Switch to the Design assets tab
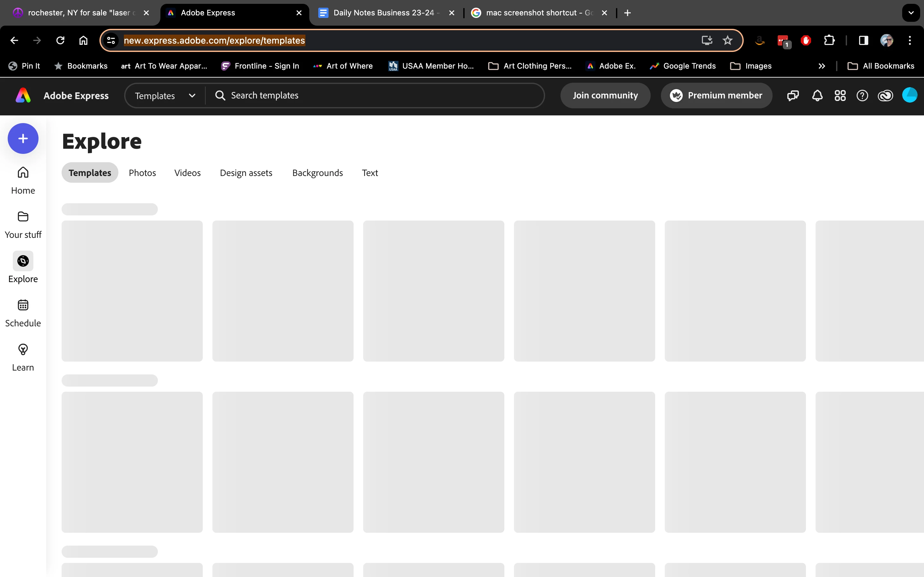 coord(246,173)
